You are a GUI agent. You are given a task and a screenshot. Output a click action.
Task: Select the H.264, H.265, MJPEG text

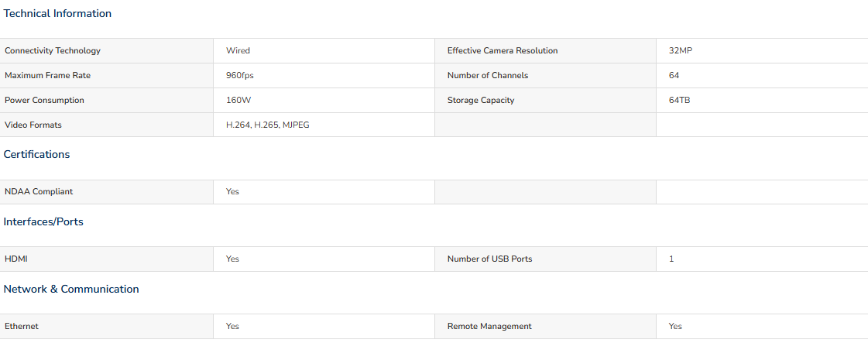267,125
